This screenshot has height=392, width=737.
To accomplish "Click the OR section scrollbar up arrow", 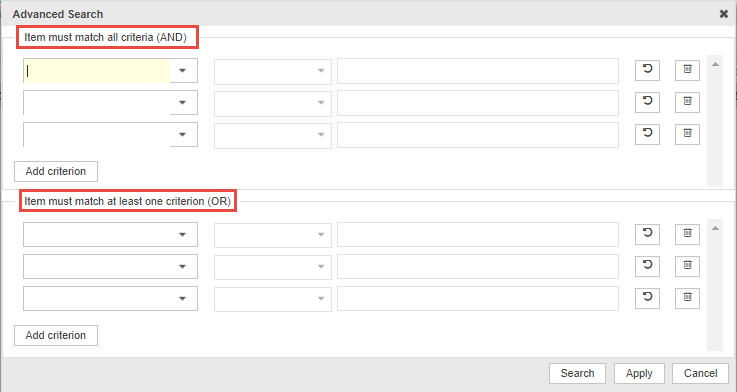I will pyautogui.click(x=715, y=228).
